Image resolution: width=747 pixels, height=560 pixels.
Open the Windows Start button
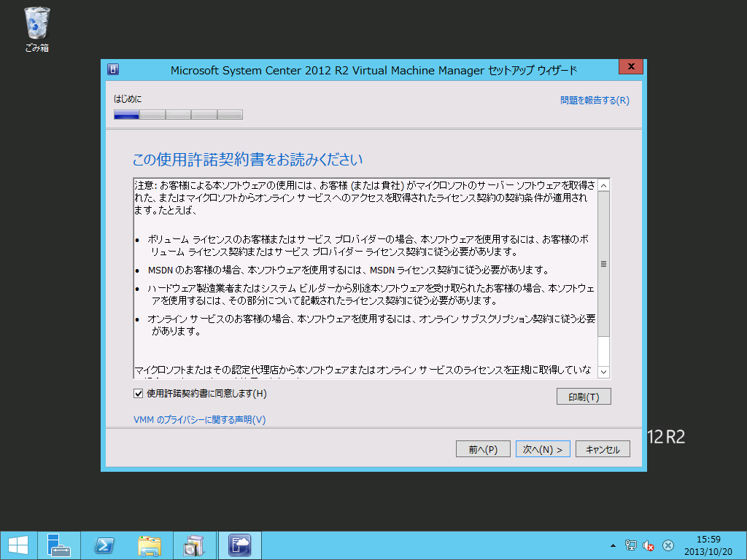[18, 545]
